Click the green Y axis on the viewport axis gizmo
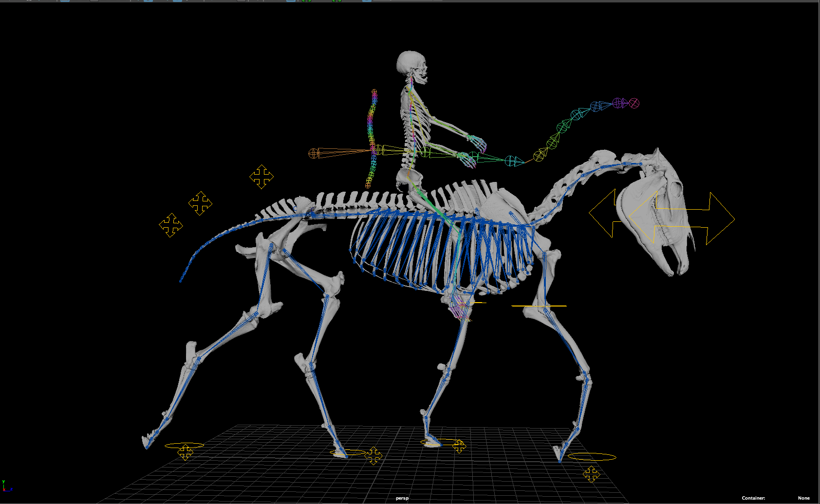The height and width of the screenshot is (504, 820). point(3,482)
